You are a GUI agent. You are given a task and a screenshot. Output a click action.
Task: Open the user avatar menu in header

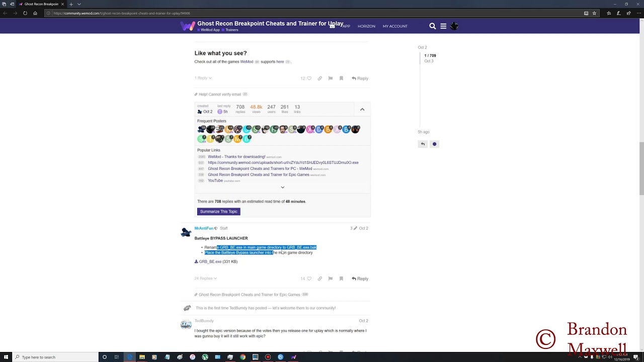click(454, 26)
